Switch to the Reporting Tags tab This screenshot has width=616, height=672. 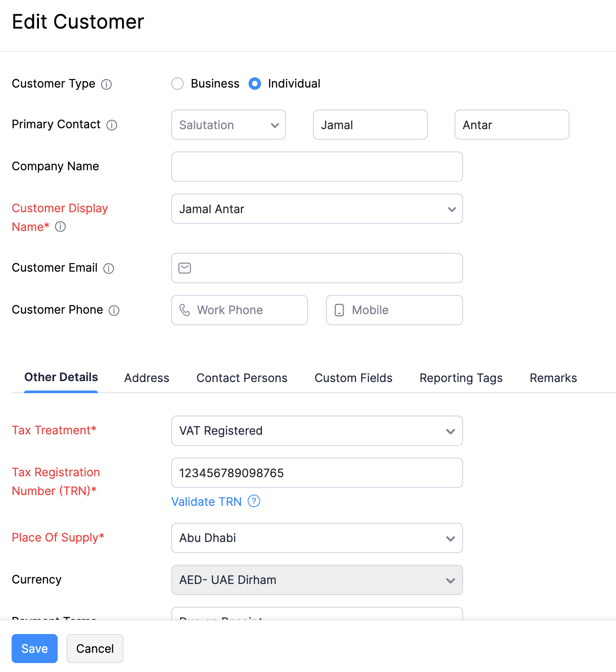[460, 378]
